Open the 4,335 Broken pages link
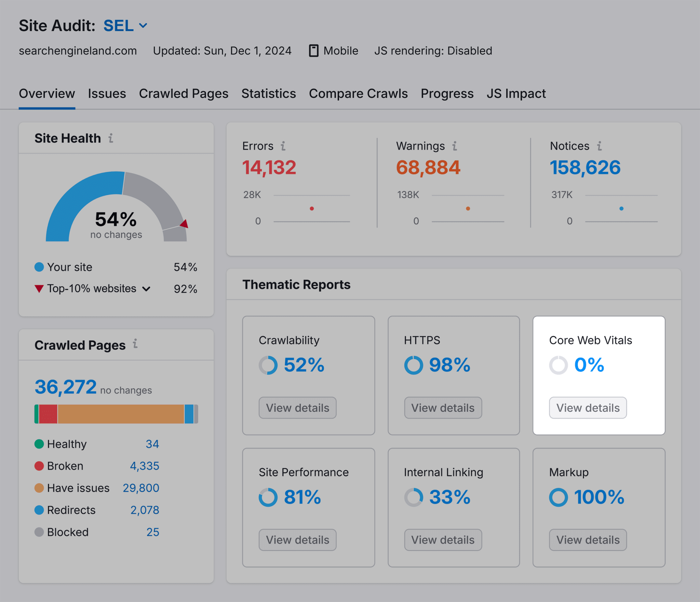Screen dimensions: 700x602 (x=145, y=466)
